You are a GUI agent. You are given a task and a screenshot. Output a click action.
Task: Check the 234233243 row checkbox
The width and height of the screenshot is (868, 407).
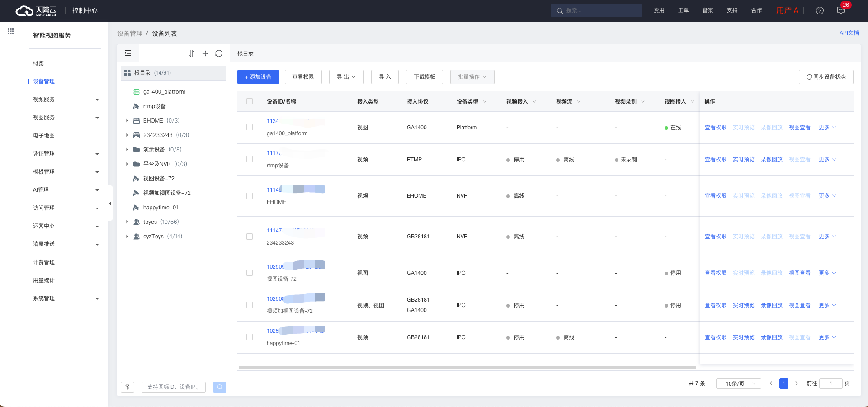click(250, 237)
